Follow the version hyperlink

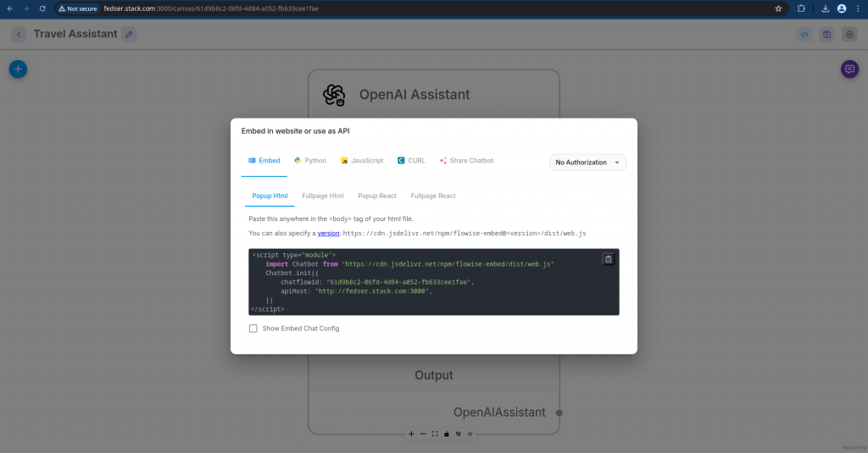pyautogui.click(x=328, y=233)
